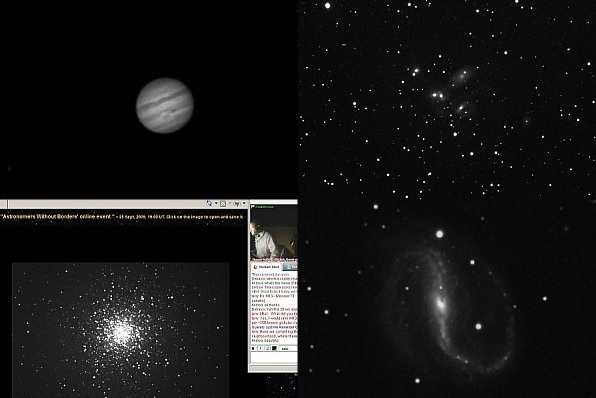Click the live webcam video feed
The width and height of the screenshot is (596, 398).
pos(273,234)
